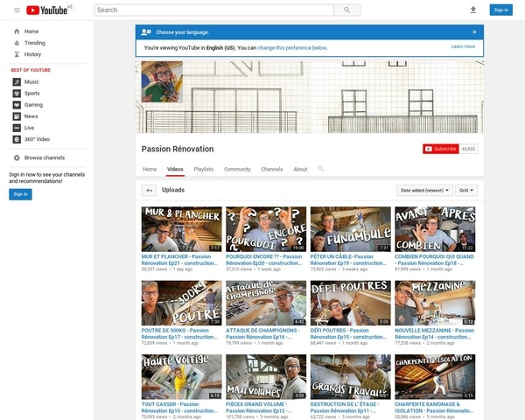Click 'NOUVELLE MEZZANINE' Ep14 title link

coord(434,333)
